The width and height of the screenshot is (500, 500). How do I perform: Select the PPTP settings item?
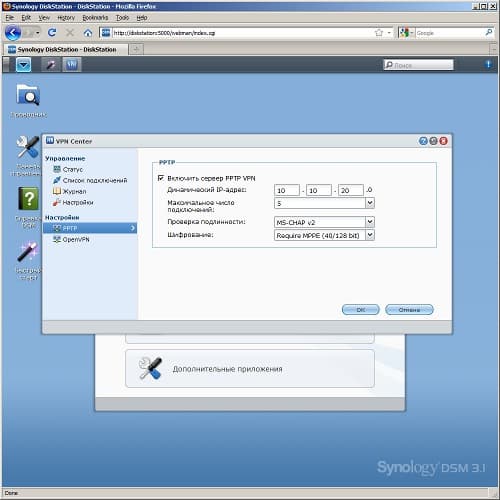(x=90, y=228)
